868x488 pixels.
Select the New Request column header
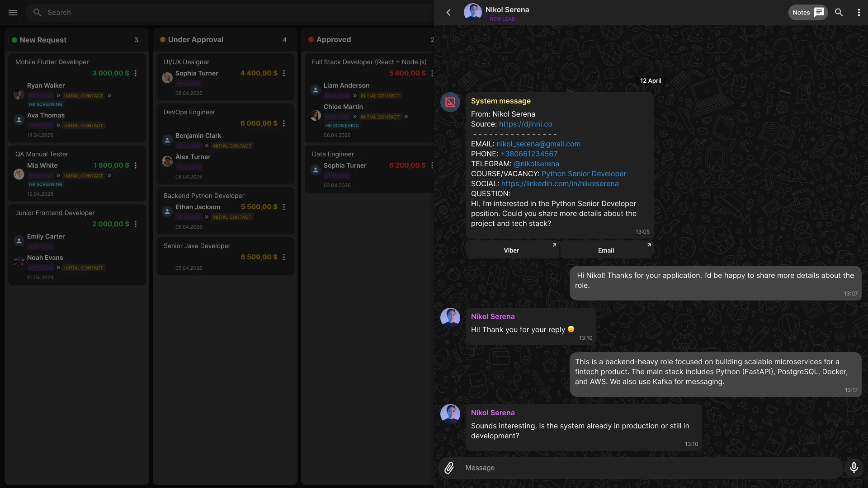43,40
